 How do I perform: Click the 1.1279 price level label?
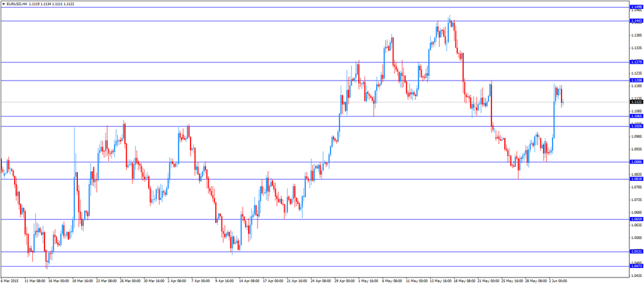[x=636, y=62]
